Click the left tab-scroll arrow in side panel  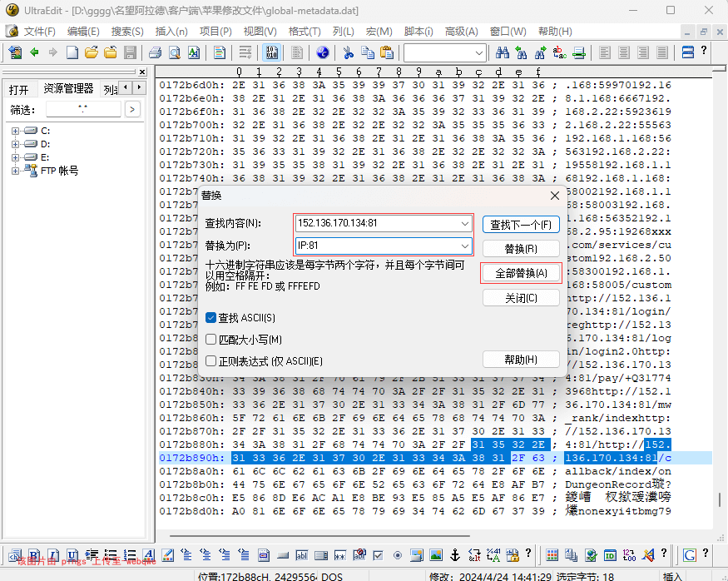click(126, 87)
